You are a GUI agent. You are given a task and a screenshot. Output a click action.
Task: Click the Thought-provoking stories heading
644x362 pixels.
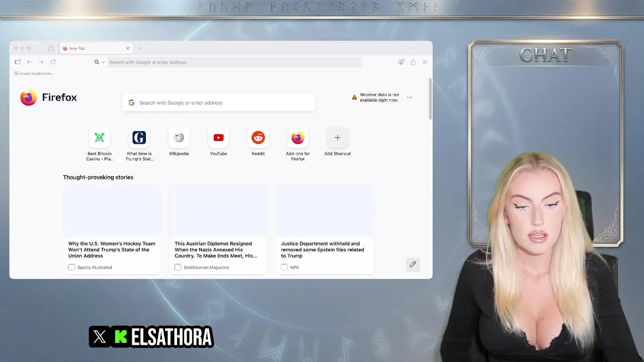click(x=98, y=177)
